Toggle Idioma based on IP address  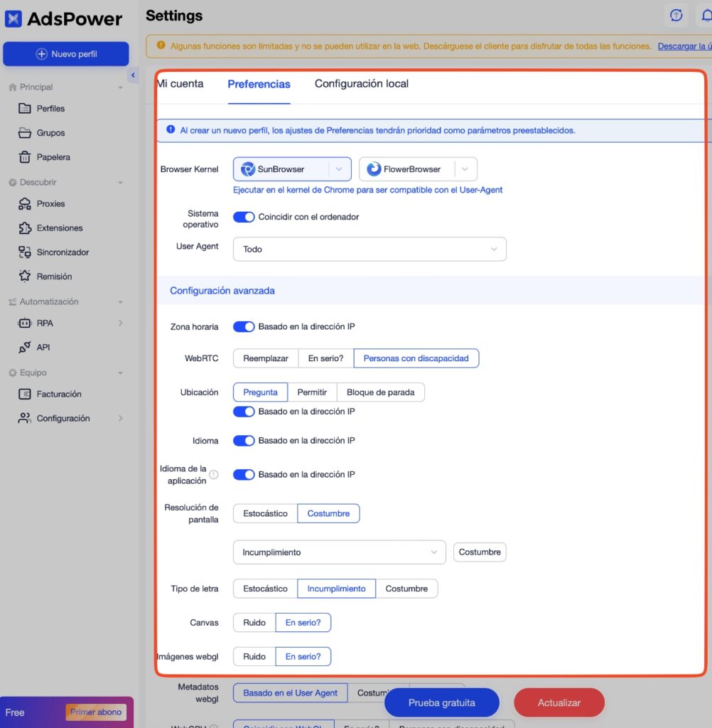click(244, 440)
